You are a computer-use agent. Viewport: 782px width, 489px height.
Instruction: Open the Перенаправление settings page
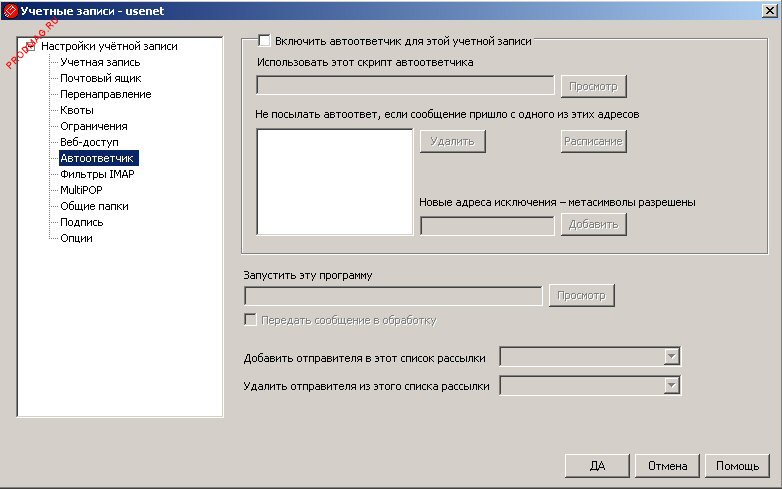[x=105, y=94]
